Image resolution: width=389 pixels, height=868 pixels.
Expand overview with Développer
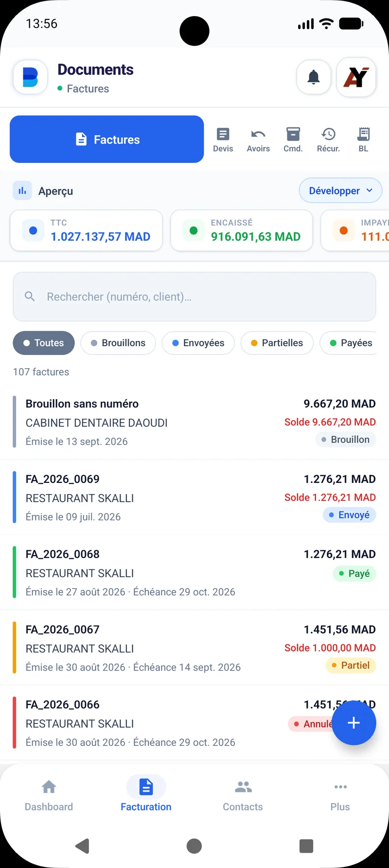(x=340, y=191)
